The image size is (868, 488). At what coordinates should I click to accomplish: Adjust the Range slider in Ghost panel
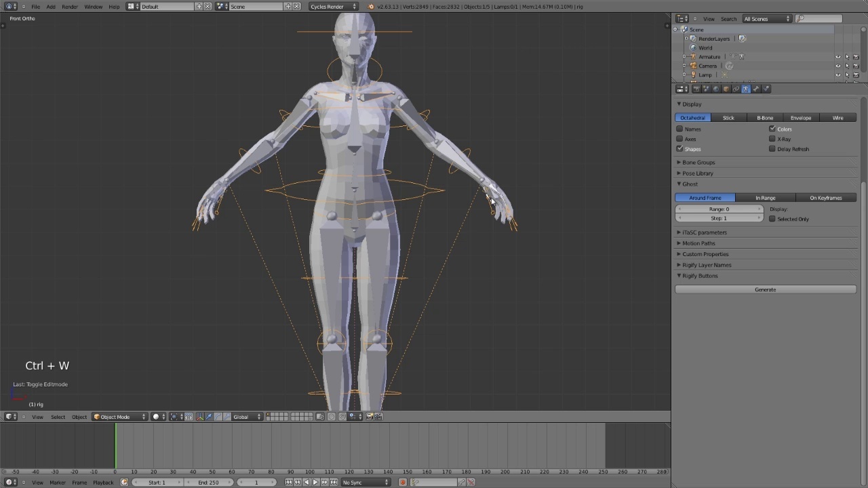tap(719, 209)
